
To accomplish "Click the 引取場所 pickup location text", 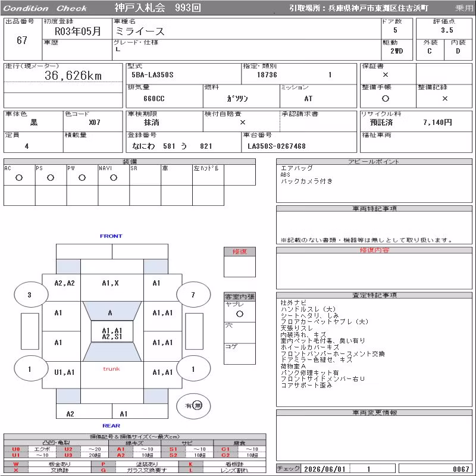I will (359, 8).
